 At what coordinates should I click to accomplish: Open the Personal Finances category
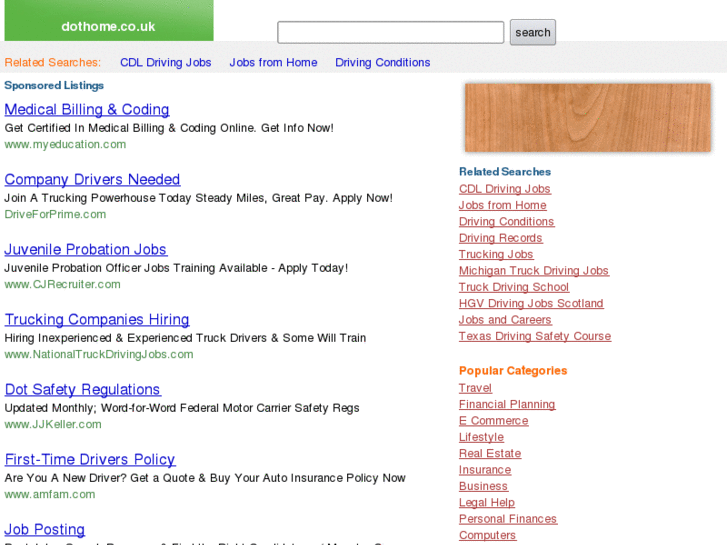(508, 519)
